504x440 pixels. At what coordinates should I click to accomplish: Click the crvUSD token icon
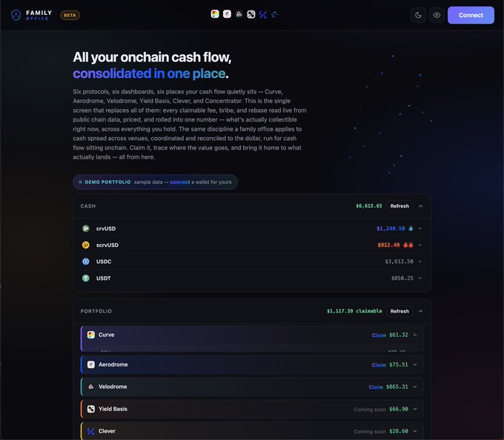click(86, 229)
